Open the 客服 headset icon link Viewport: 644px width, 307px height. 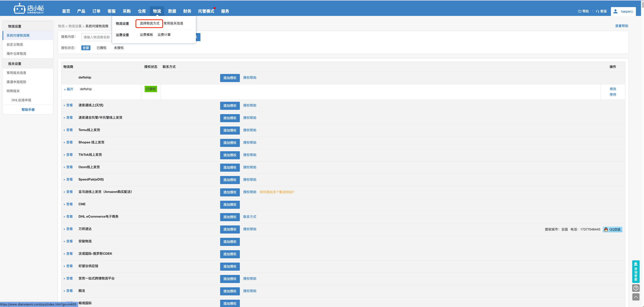coord(601,11)
